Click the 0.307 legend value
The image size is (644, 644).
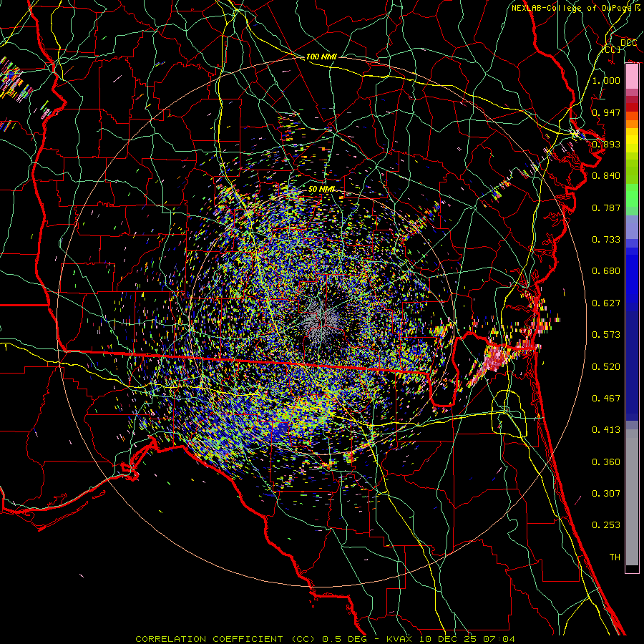(x=606, y=494)
